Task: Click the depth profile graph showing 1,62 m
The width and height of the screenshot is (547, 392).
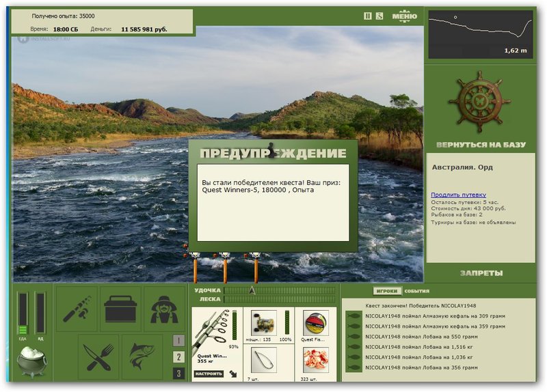Action: (481, 34)
